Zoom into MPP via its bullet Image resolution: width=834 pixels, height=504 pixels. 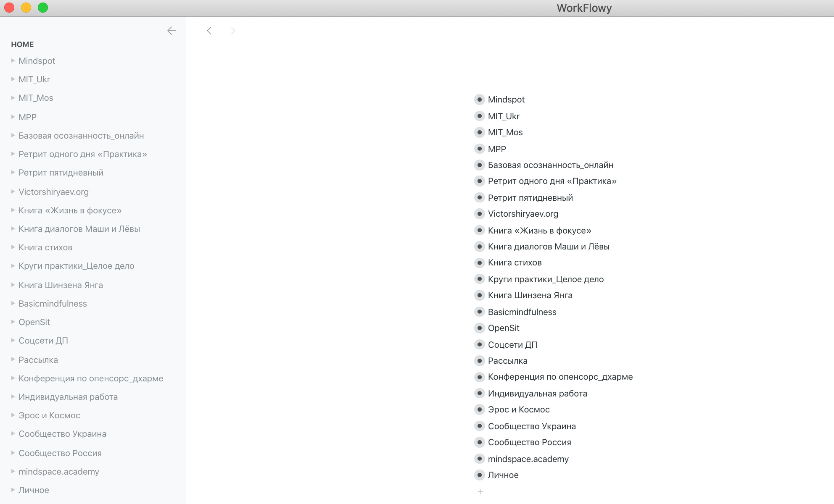click(x=479, y=149)
